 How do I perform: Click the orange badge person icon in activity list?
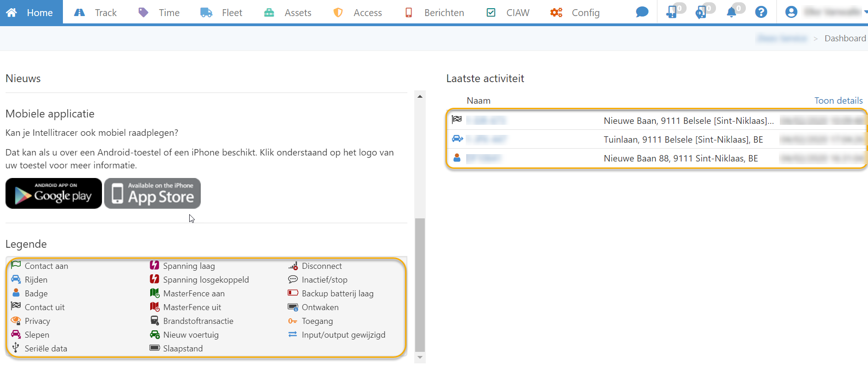pyautogui.click(x=457, y=158)
